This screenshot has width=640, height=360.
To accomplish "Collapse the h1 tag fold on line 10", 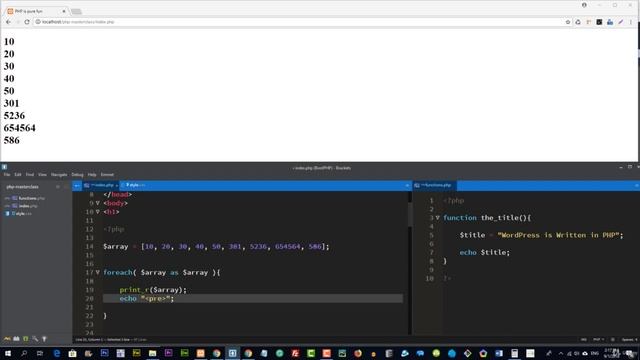I will coord(98,212).
